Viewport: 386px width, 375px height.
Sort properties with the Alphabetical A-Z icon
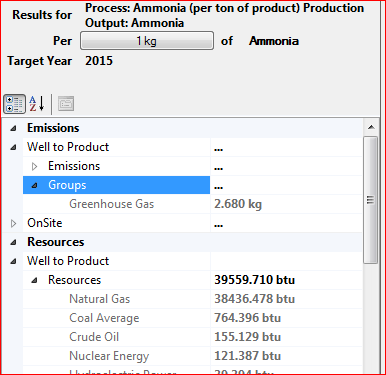(x=37, y=104)
